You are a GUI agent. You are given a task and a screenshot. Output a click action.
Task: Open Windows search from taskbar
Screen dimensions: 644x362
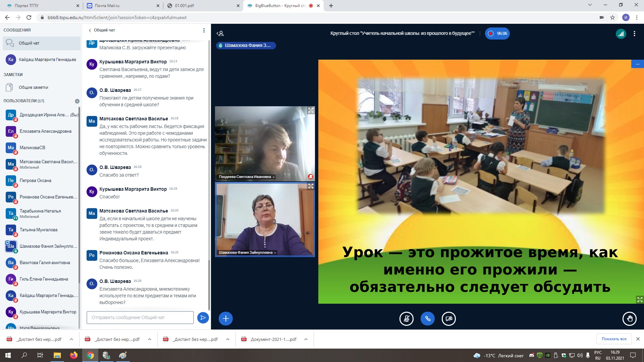pos(24,355)
